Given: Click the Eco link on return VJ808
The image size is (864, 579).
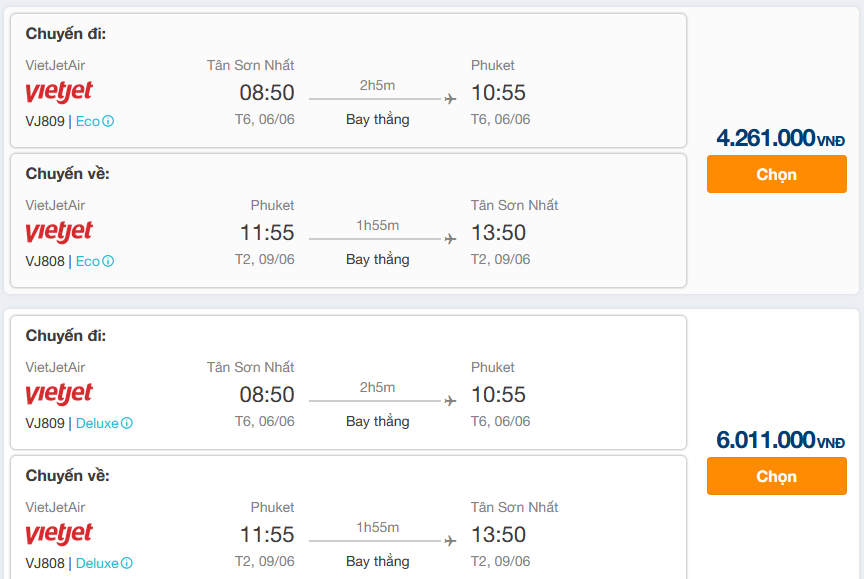Looking at the screenshot, I should point(88,261).
